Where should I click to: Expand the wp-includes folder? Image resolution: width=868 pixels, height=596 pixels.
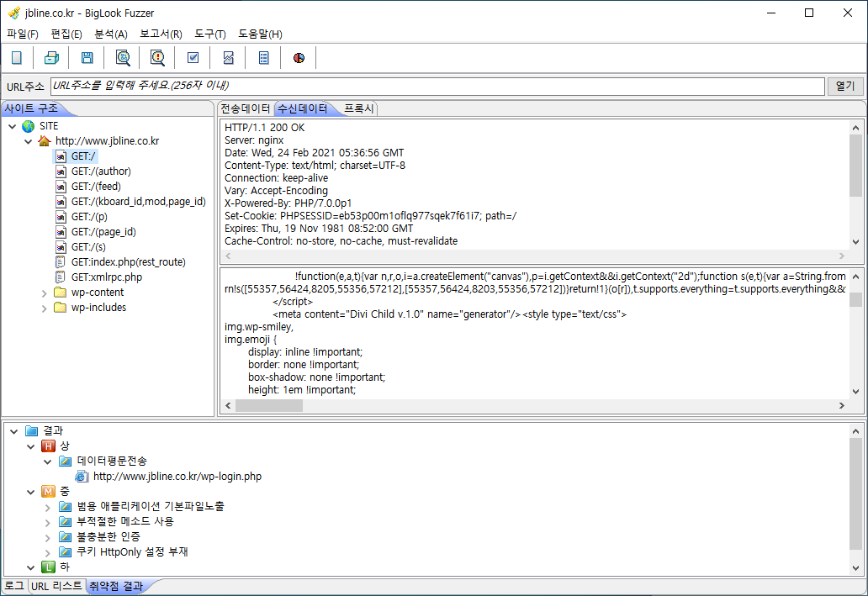pos(45,308)
